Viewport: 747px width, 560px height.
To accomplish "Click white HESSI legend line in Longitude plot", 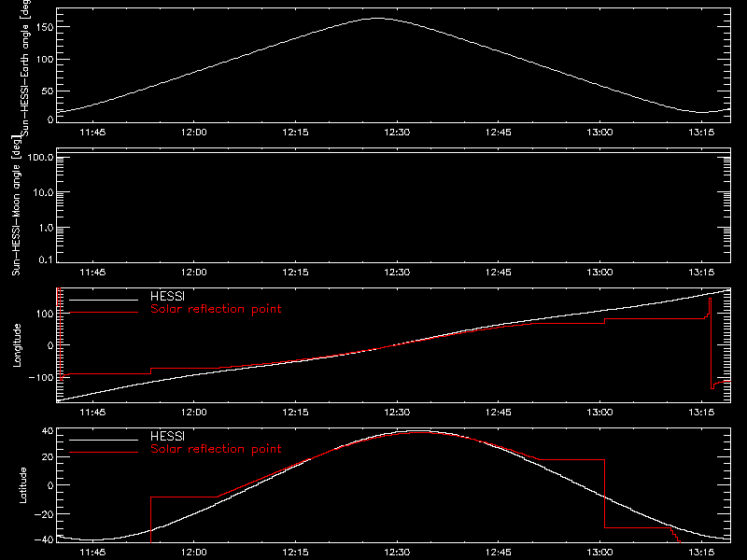I will click(x=104, y=300).
